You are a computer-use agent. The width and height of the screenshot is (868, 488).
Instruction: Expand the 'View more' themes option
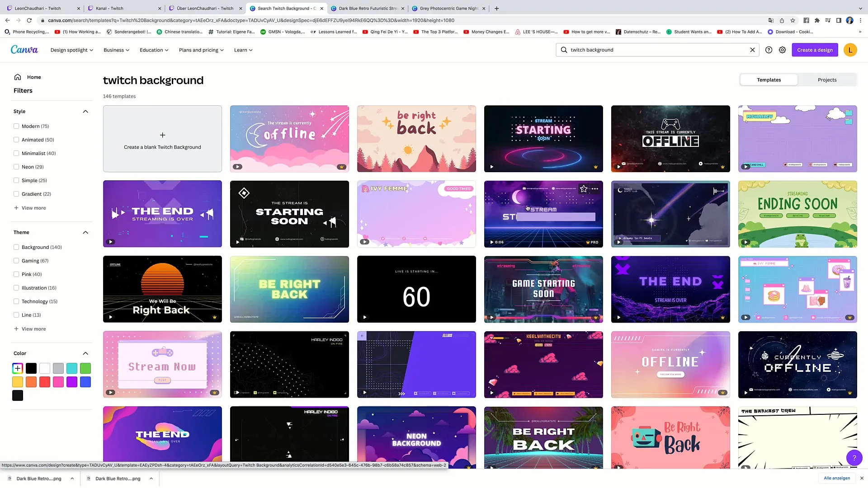pyautogui.click(x=33, y=328)
